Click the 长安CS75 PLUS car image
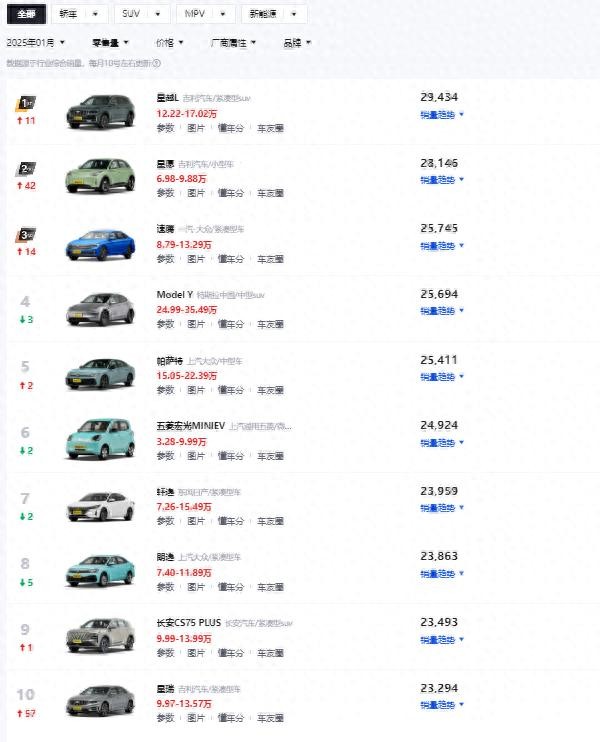Screen dimensions: 600x742 pyautogui.click(x=99, y=636)
